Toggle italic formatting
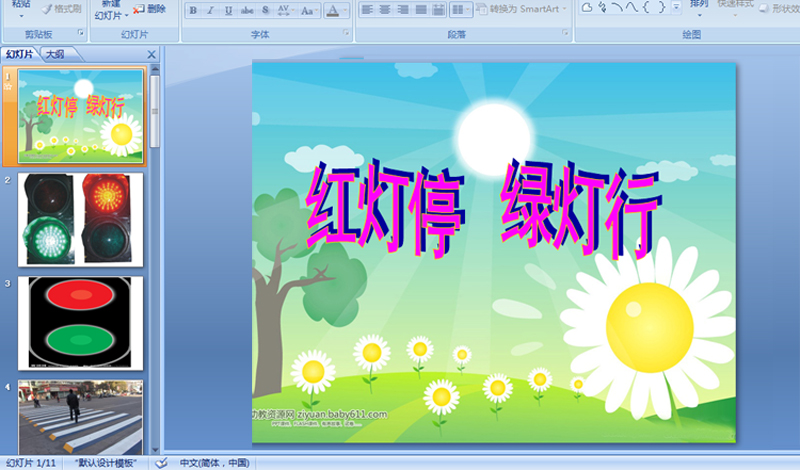Screen dimensions: 800x470 (x=211, y=10)
